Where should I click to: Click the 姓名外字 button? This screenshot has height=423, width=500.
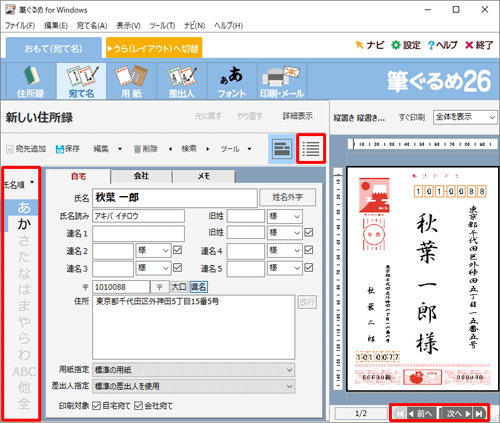point(287,197)
